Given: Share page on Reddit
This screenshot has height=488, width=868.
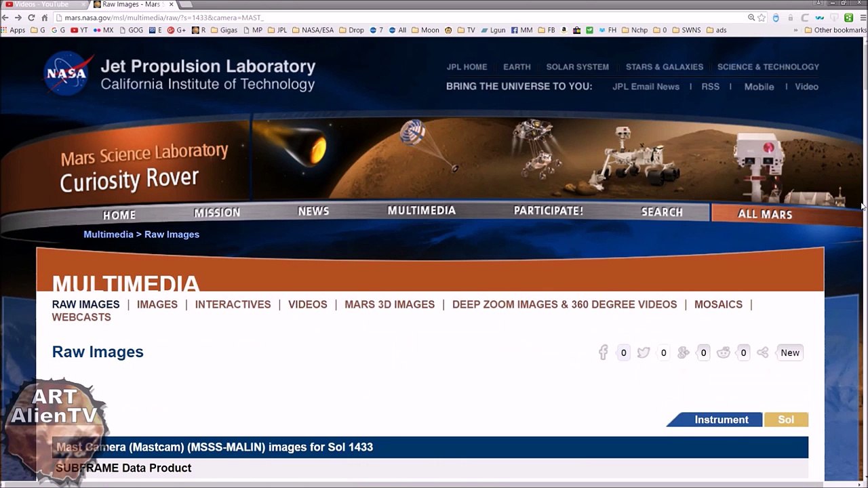Looking at the screenshot, I should tap(724, 352).
